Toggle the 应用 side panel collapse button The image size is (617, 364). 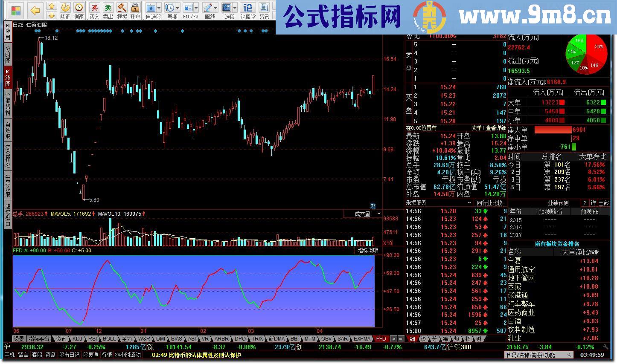[8, 31]
